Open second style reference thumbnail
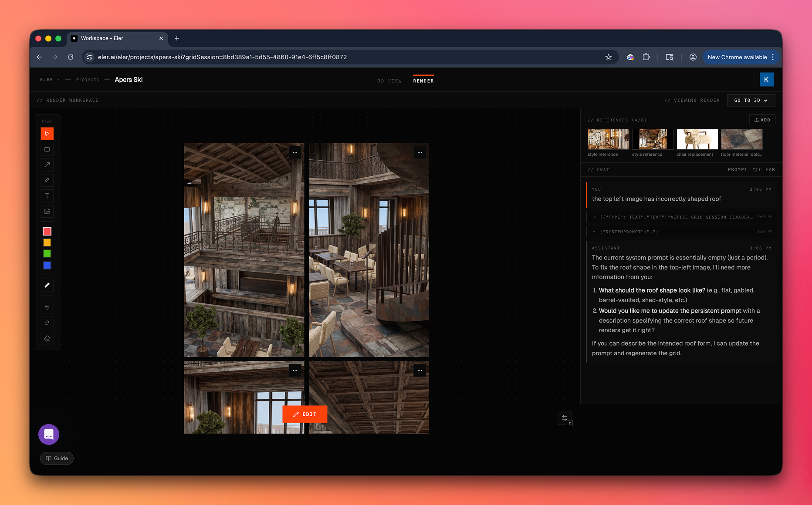 pyautogui.click(x=653, y=139)
